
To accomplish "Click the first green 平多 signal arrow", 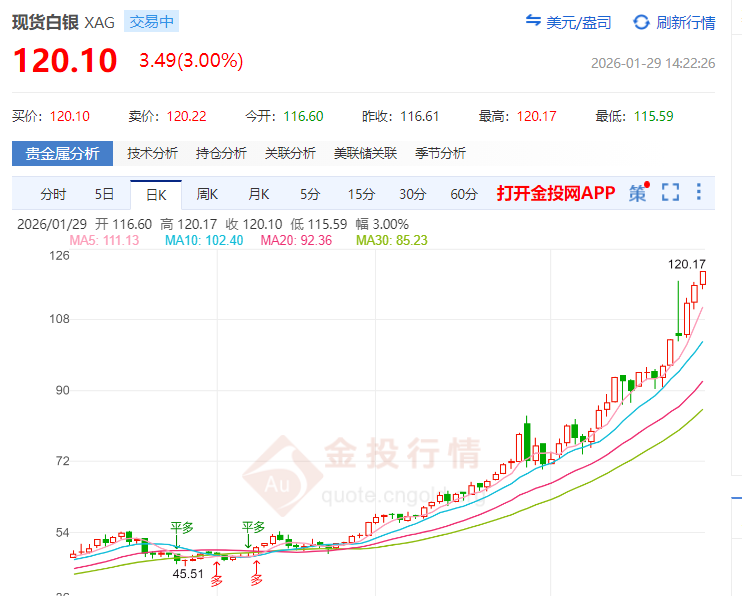I will pos(177,541).
